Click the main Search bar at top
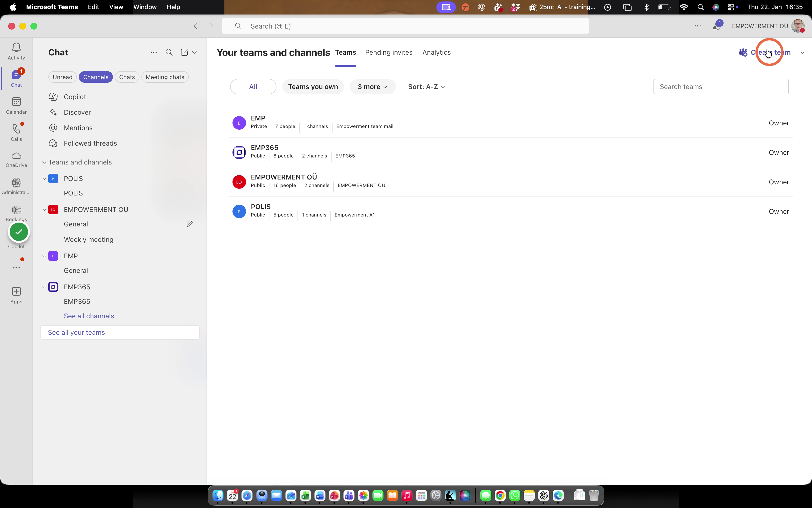812x508 pixels. pyautogui.click(x=405, y=26)
